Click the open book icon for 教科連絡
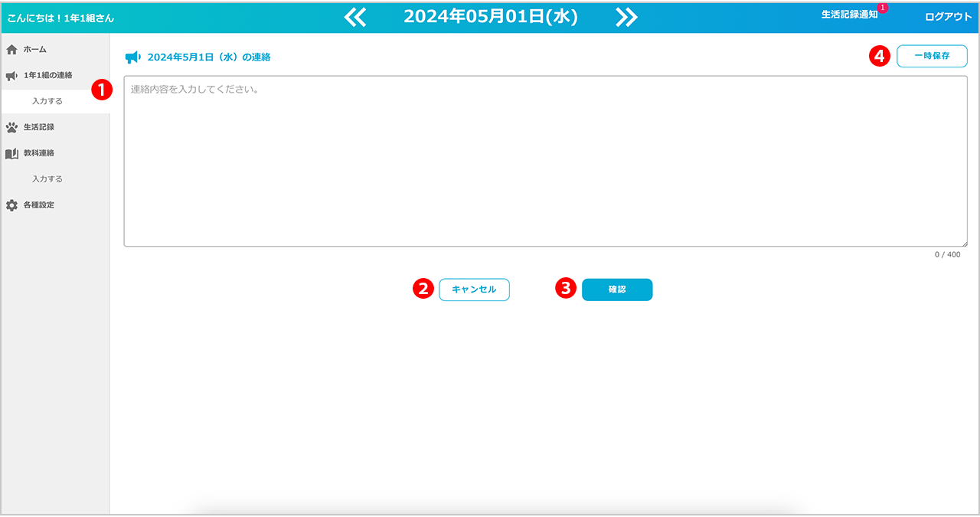 [11, 153]
